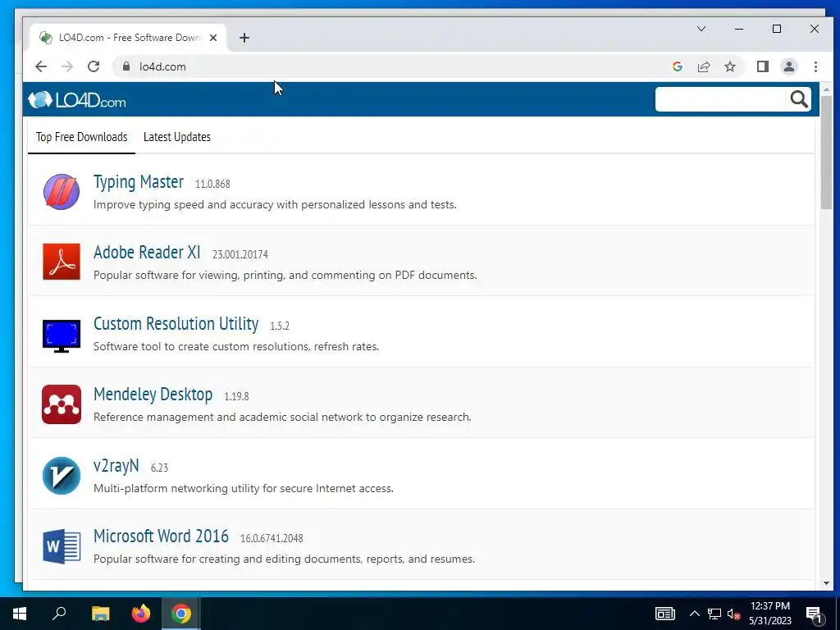This screenshot has width=840, height=630.
Task: Open the Microsoft Word 2016 link
Action: pos(161,536)
